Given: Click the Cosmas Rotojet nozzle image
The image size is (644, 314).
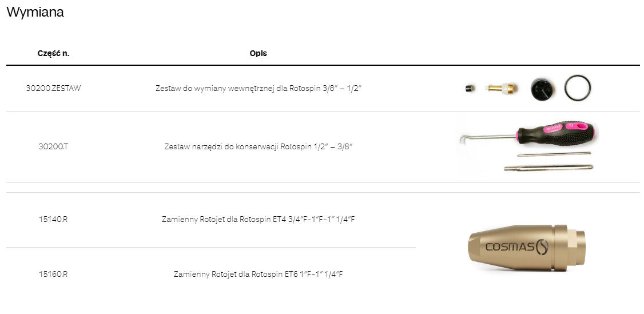Looking at the screenshot, I should tap(526, 247).
